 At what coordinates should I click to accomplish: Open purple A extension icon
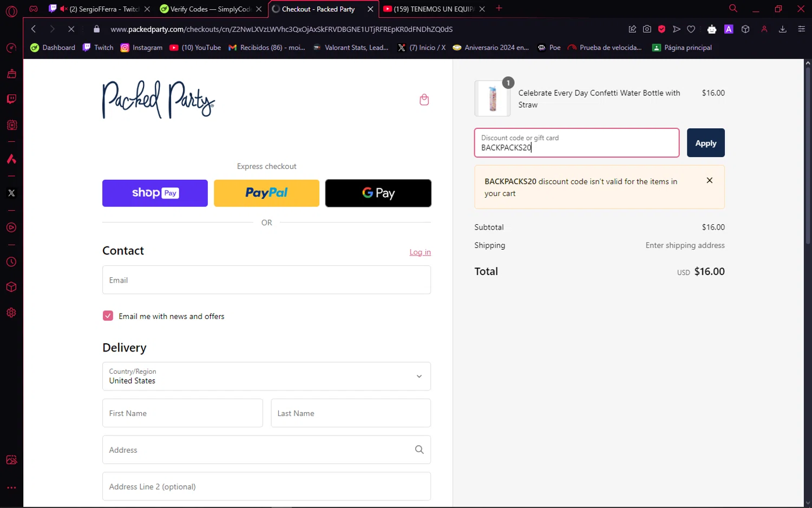pos(729,29)
